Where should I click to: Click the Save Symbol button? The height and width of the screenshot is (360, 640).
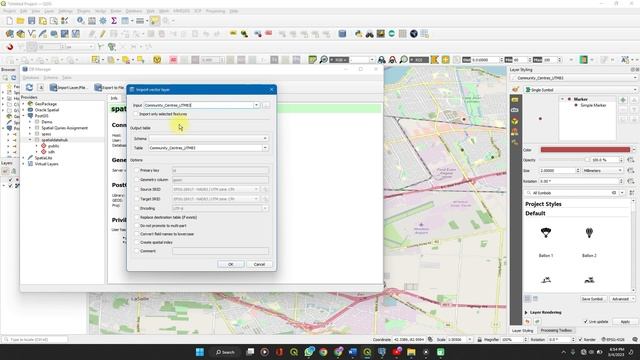pos(592,299)
